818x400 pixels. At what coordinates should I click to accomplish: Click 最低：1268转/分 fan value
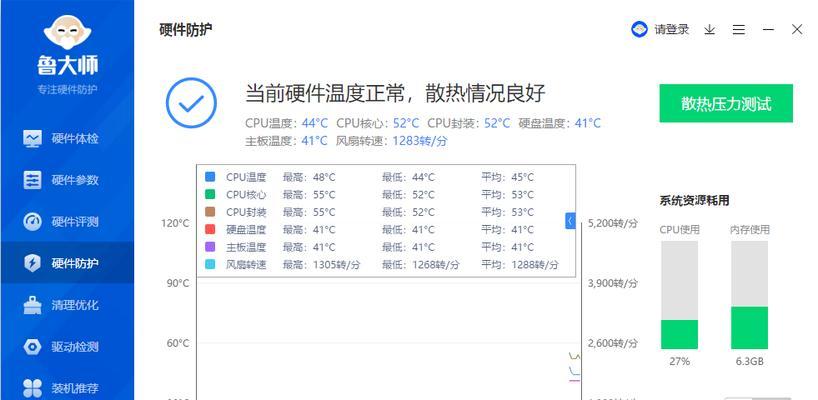pos(420,264)
